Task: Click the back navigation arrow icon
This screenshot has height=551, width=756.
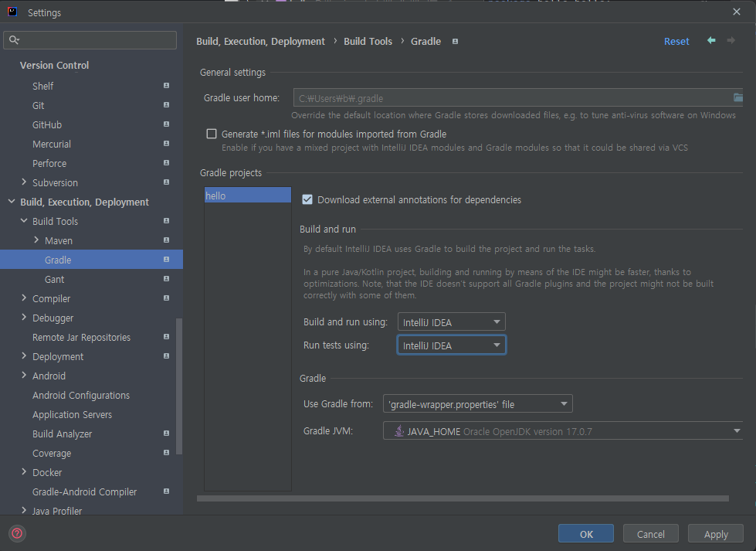Action: 711,40
